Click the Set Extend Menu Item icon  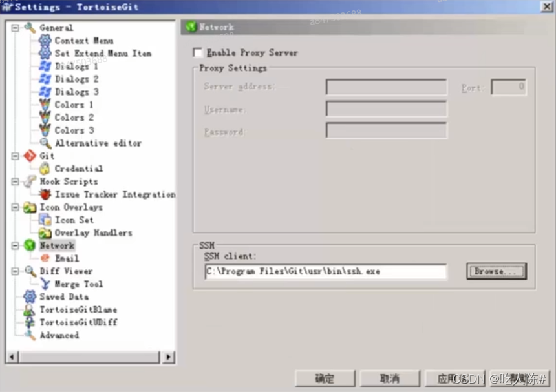pyautogui.click(x=45, y=53)
